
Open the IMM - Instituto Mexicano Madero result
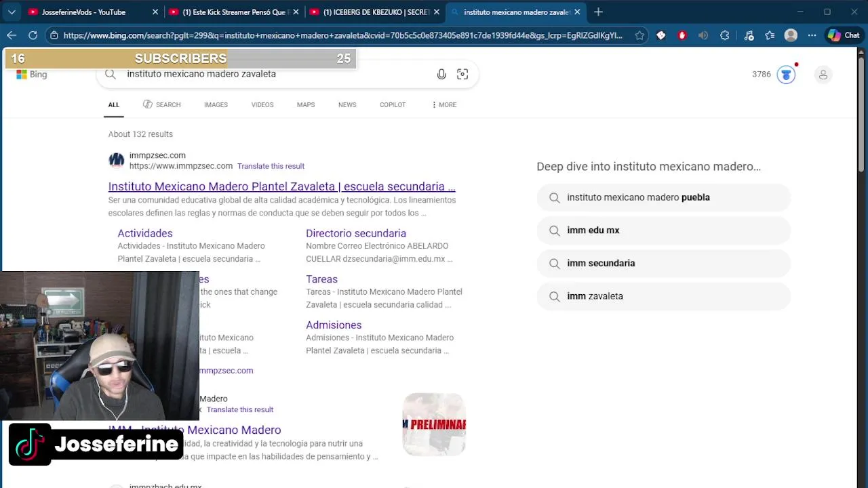coord(195,430)
